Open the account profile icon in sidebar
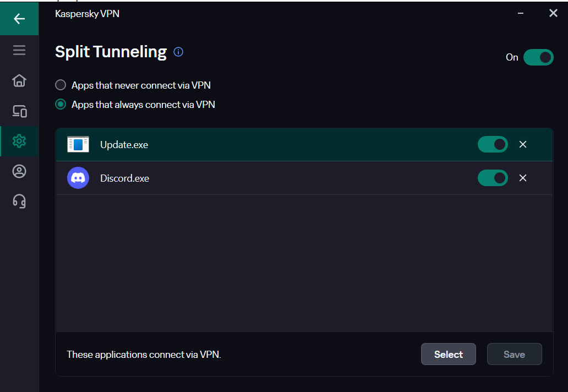The height and width of the screenshot is (392, 568). (x=19, y=171)
